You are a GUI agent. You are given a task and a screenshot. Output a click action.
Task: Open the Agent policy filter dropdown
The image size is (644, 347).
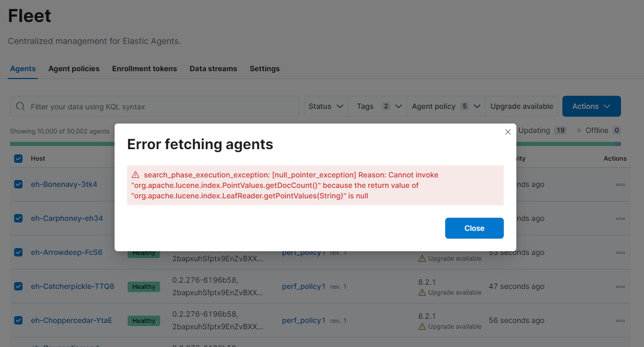445,106
